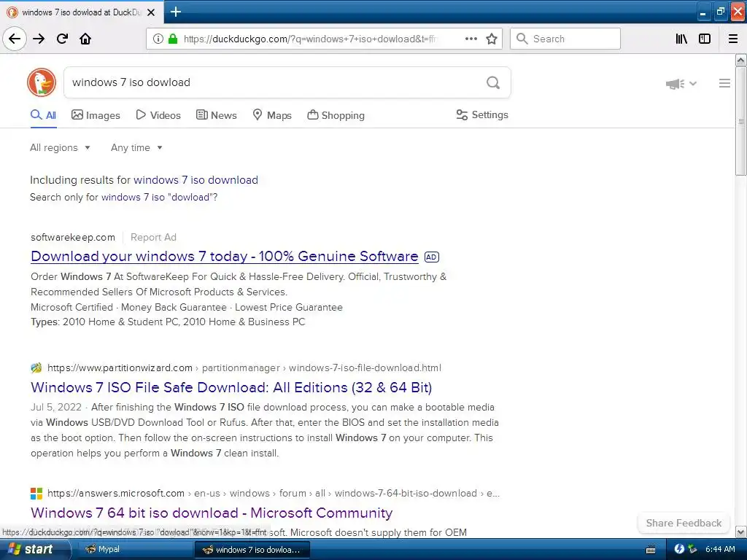Expand the Any time filter
The image size is (747, 560).
tap(136, 147)
